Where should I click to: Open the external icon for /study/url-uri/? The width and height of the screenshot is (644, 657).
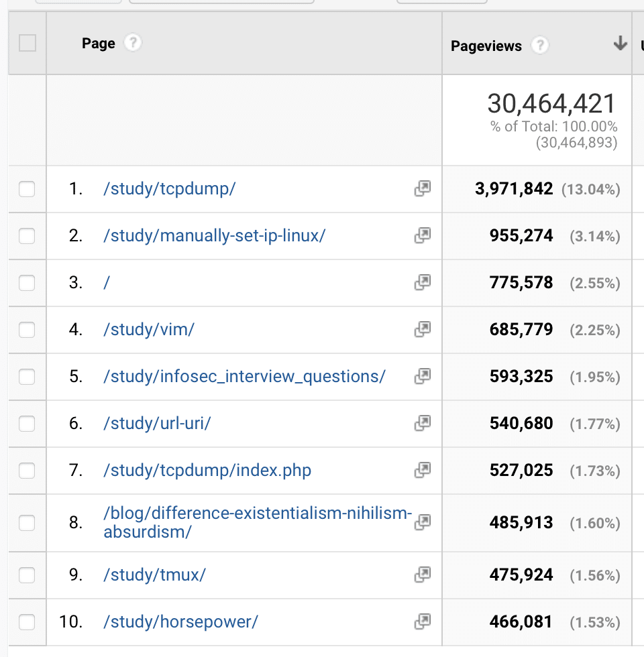(x=423, y=423)
